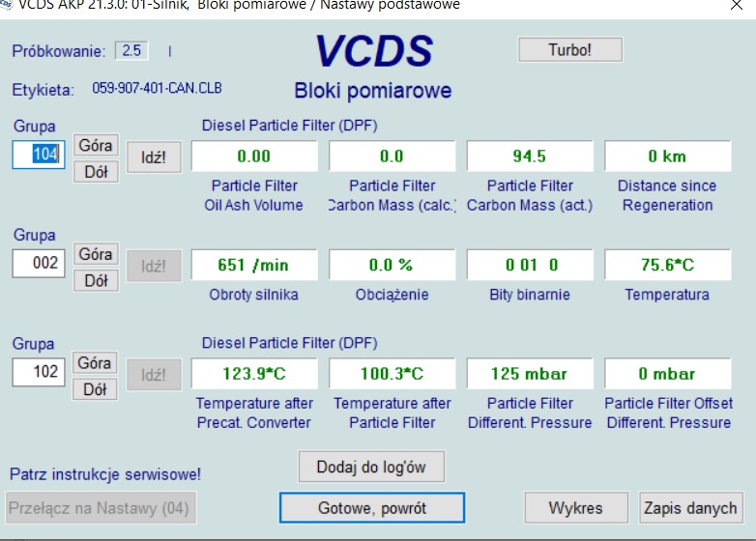Close the VCDS window

click(737, 5)
